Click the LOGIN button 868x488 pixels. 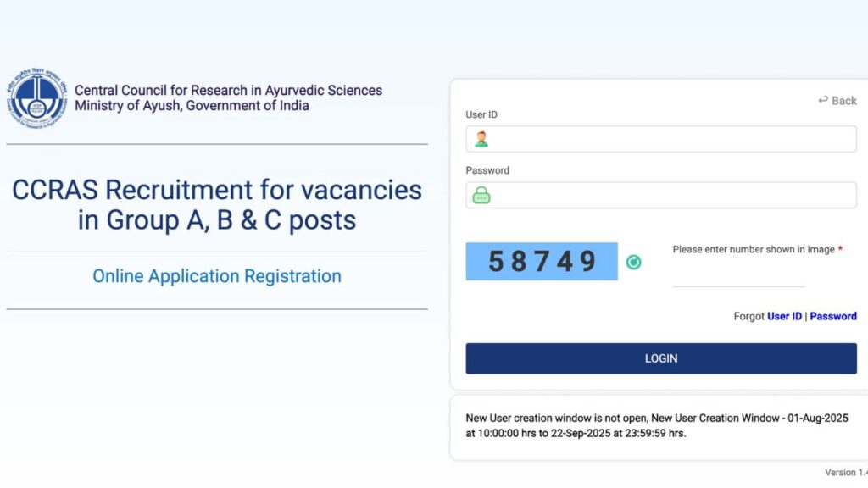[x=661, y=358]
